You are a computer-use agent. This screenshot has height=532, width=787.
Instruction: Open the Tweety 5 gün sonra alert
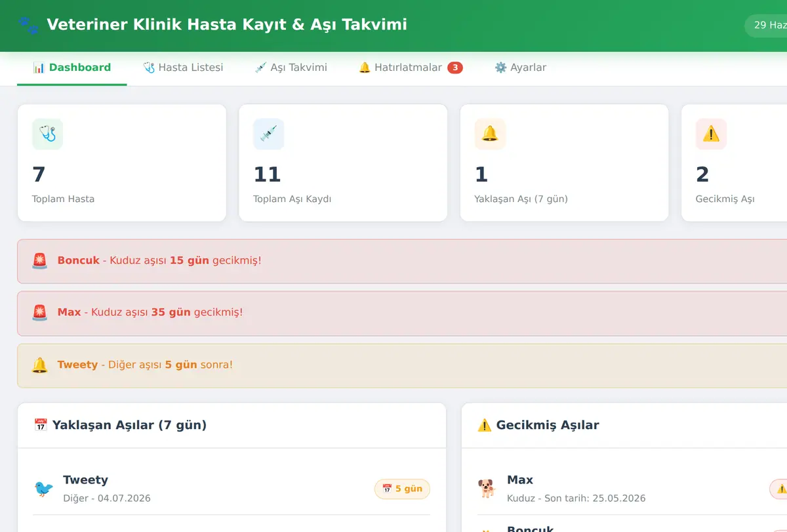click(x=402, y=365)
